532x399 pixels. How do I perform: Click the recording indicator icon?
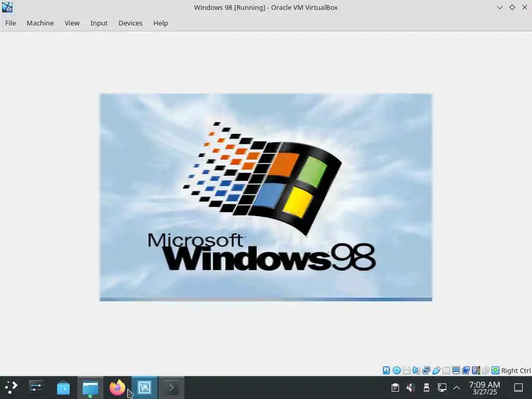coord(466,370)
